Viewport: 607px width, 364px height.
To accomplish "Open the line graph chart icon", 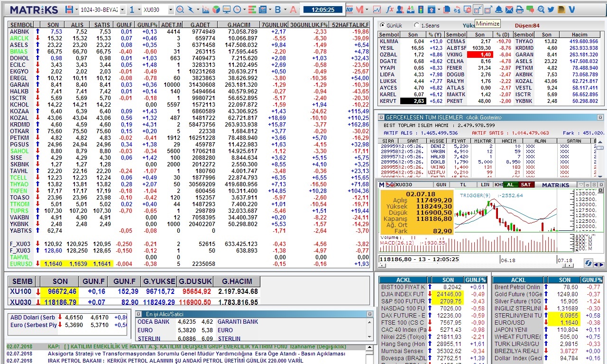I will pyautogui.click(x=377, y=9).
